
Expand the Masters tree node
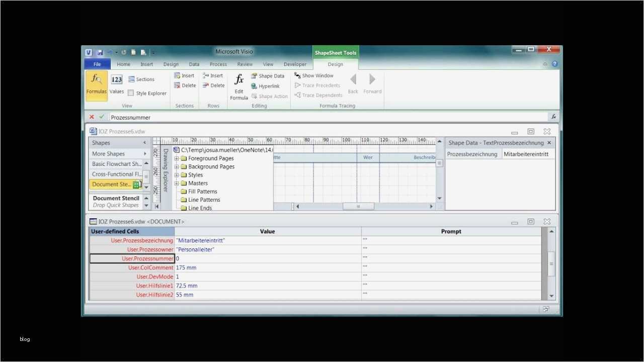[177, 183]
